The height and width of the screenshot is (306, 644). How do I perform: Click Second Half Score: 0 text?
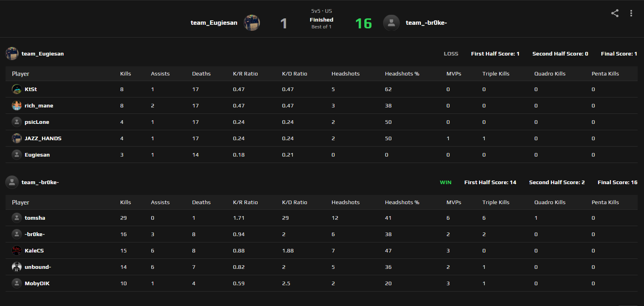point(560,54)
